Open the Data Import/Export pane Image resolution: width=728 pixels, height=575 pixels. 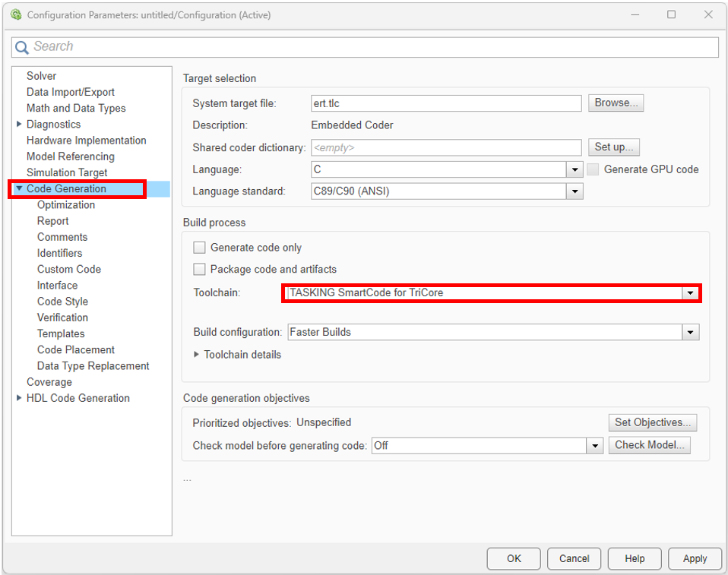click(x=71, y=92)
